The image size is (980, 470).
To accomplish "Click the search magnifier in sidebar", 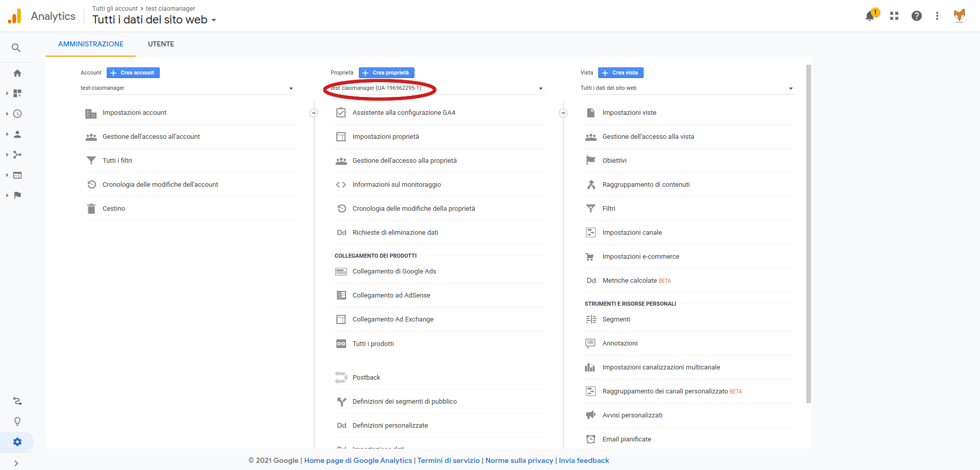I will [16, 48].
